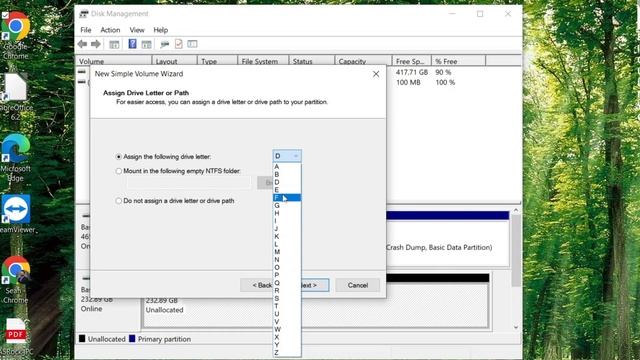Click disk pane scroll down arrow
This screenshot has width=640, height=360.
(x=516, y=327)
